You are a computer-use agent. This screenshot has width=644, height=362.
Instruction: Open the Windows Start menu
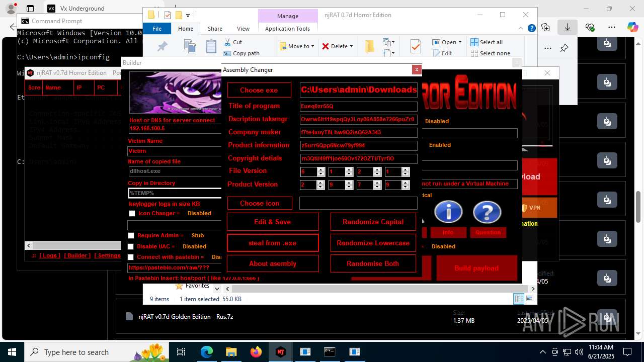click(x=12, y=352)
